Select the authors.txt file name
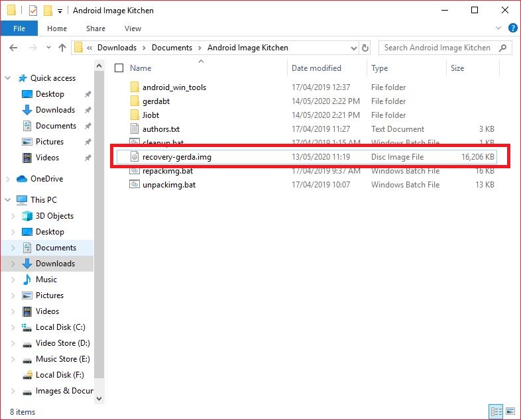 pos(161,129)
